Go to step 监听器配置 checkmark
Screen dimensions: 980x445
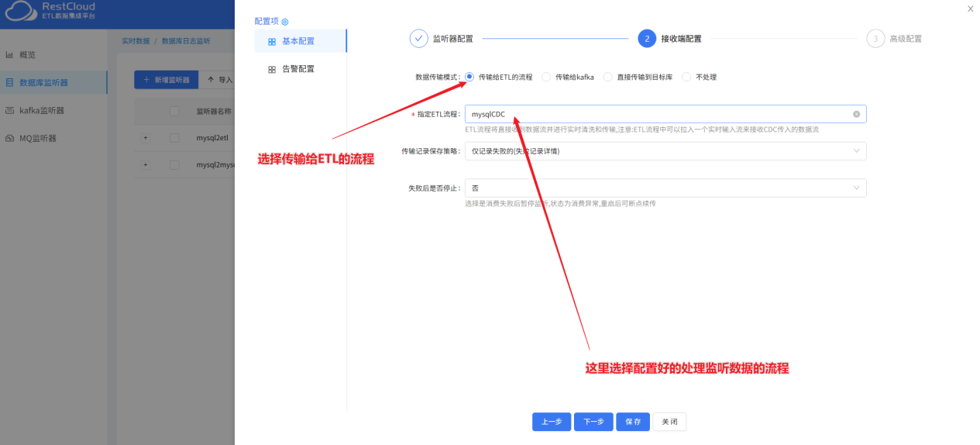pyautogui.click(x=418, y=38)
